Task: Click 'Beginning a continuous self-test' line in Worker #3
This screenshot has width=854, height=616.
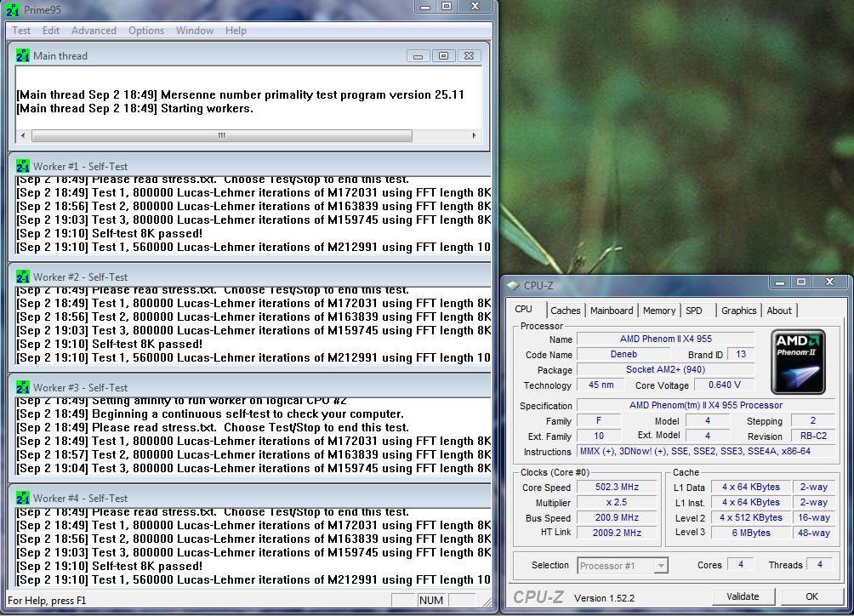Action: click(x=210, y=414)
